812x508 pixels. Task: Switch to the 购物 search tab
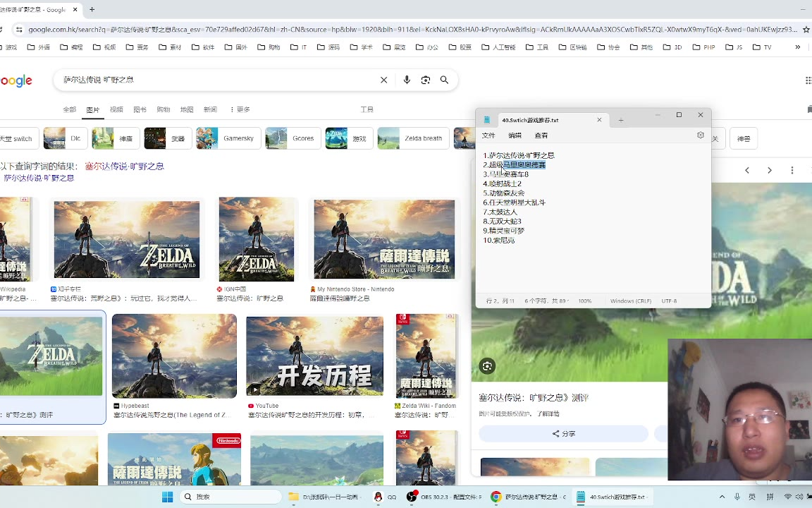[163, 109]
